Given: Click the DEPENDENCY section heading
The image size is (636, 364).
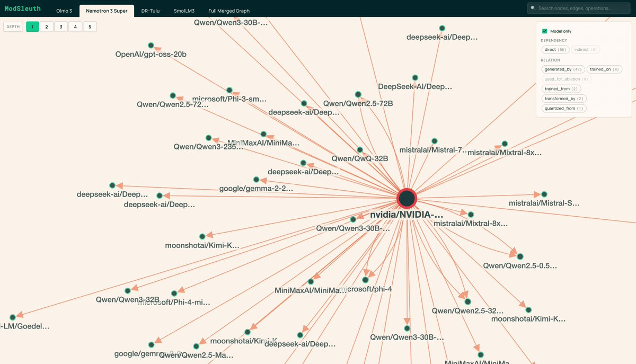Looking at the screenshot, I should click(554, 40).
